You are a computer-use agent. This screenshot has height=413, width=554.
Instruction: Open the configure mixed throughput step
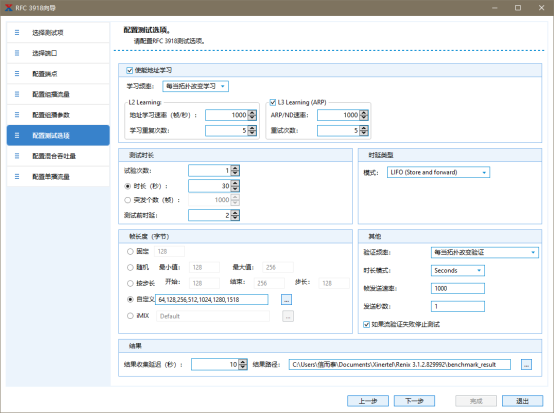click(58, 156)
